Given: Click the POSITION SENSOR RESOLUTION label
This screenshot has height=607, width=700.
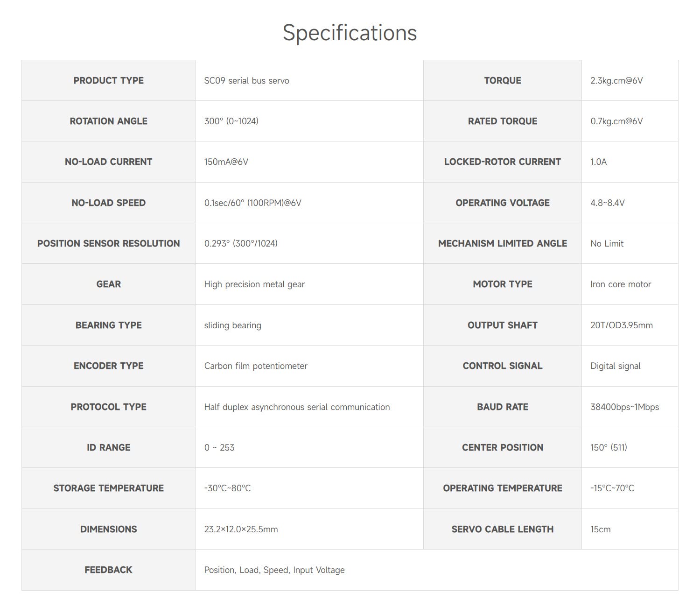Looking at the screenshot, I should pyautogui.click(x=108, y=244).
